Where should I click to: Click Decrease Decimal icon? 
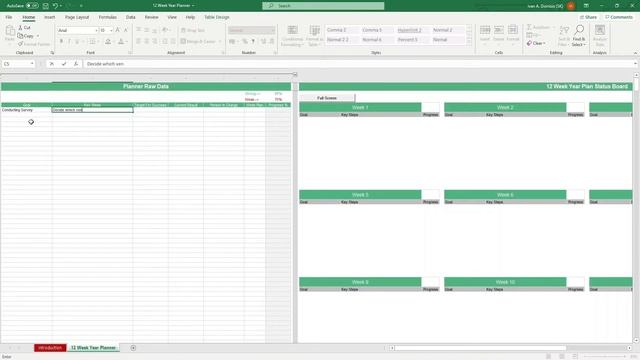coord(272,41)
